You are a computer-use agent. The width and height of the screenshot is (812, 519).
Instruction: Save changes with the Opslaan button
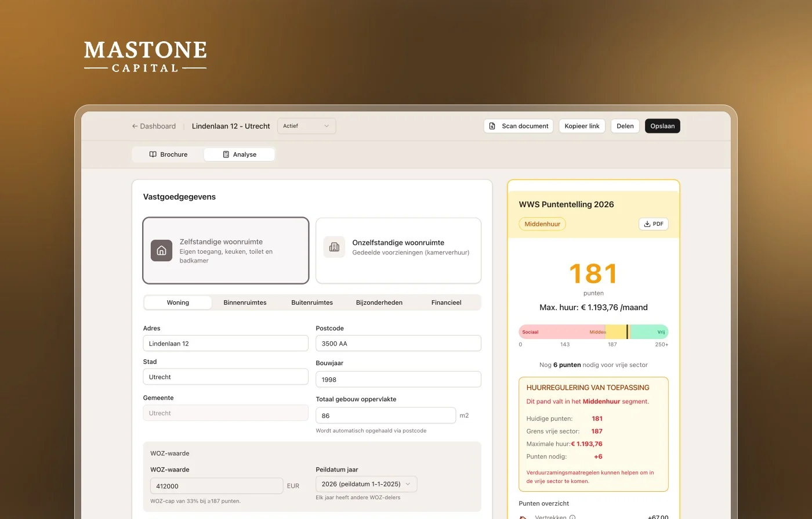[662, 126]
